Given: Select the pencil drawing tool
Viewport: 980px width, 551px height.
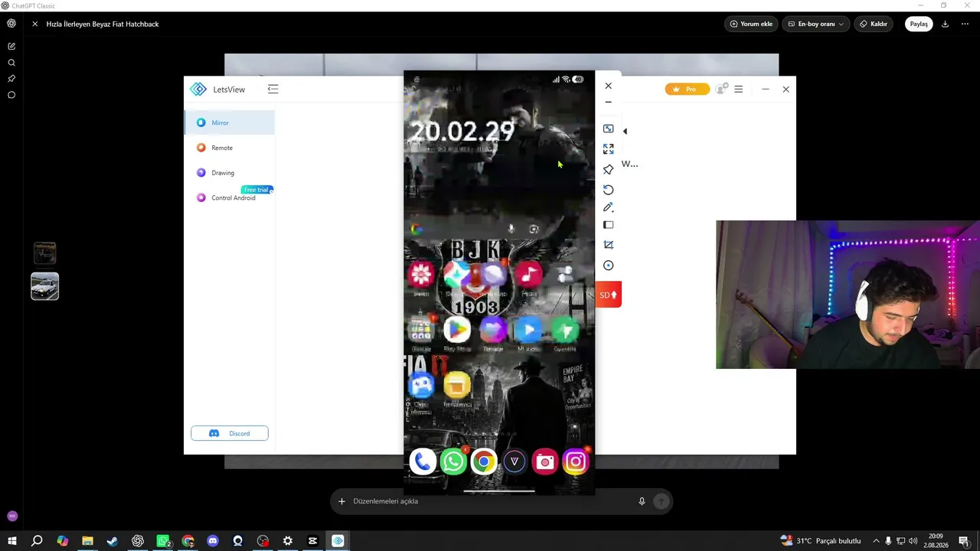Looking at the screenshot, I should click(x=608, y=207).
